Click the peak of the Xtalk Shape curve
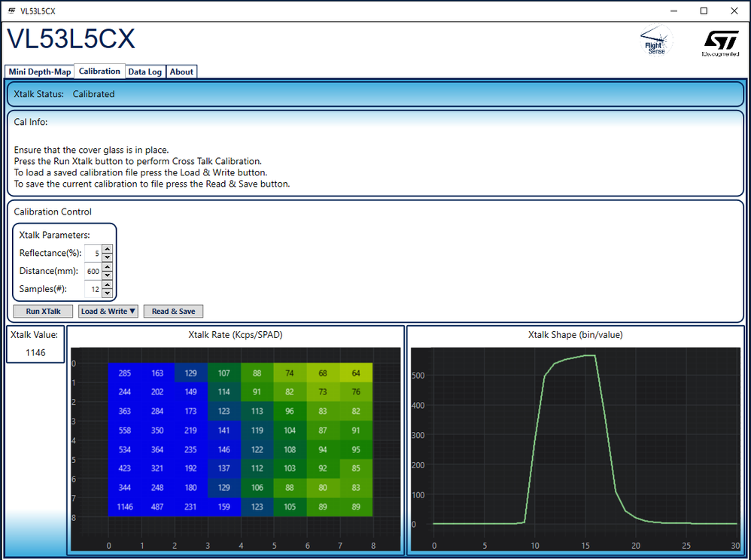This screenshot has width=751, height=560. coord(590,355)
